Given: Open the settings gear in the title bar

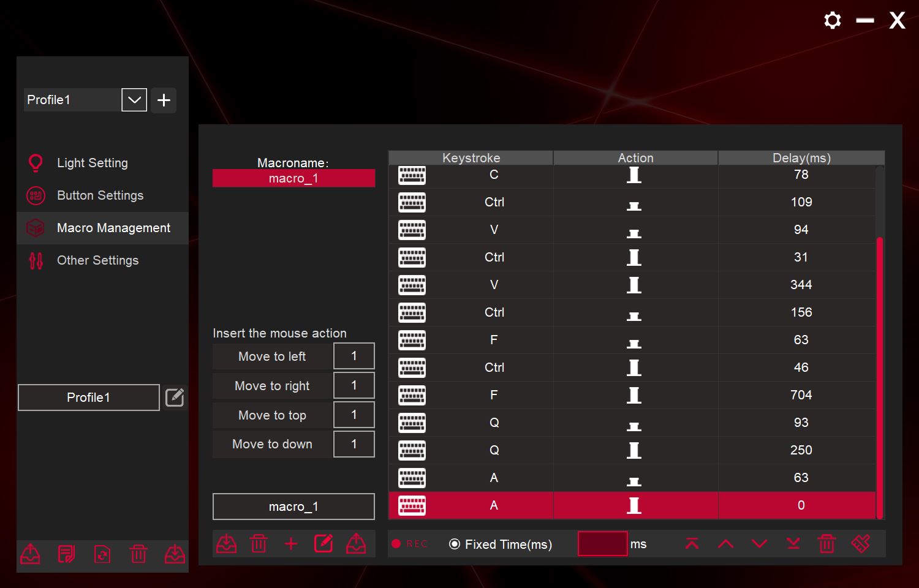Looking at the screenshot, I should click(832, 20).
